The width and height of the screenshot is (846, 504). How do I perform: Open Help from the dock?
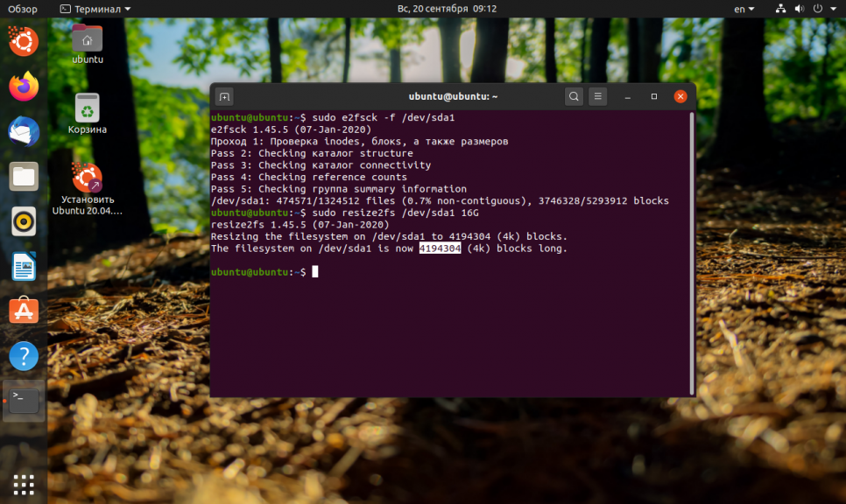pyautogui.click(x=23, y=356)
